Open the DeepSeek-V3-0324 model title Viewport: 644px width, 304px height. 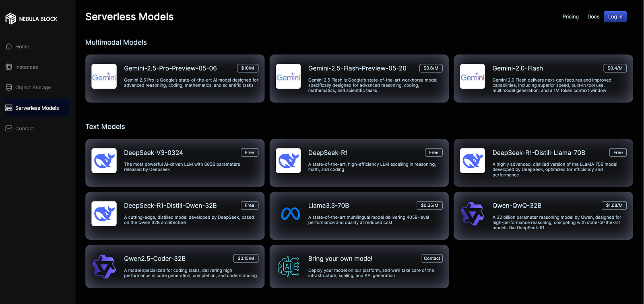[x=153, y=153]
